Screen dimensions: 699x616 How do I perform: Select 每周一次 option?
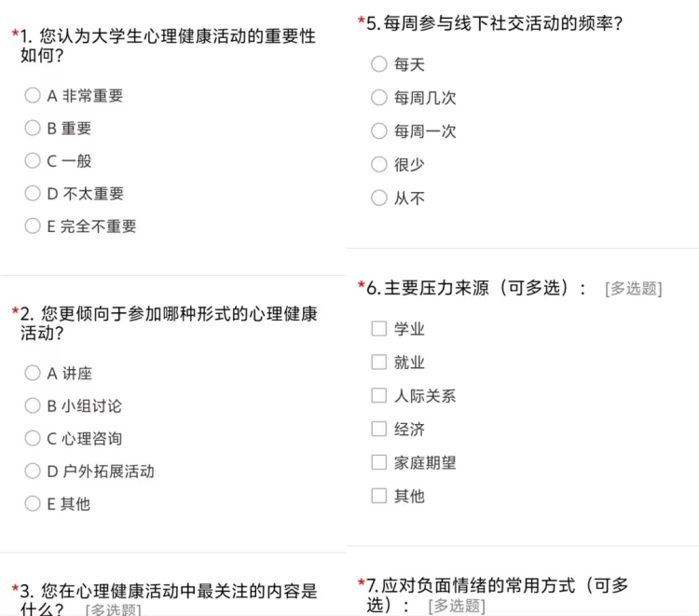(378, 130)
